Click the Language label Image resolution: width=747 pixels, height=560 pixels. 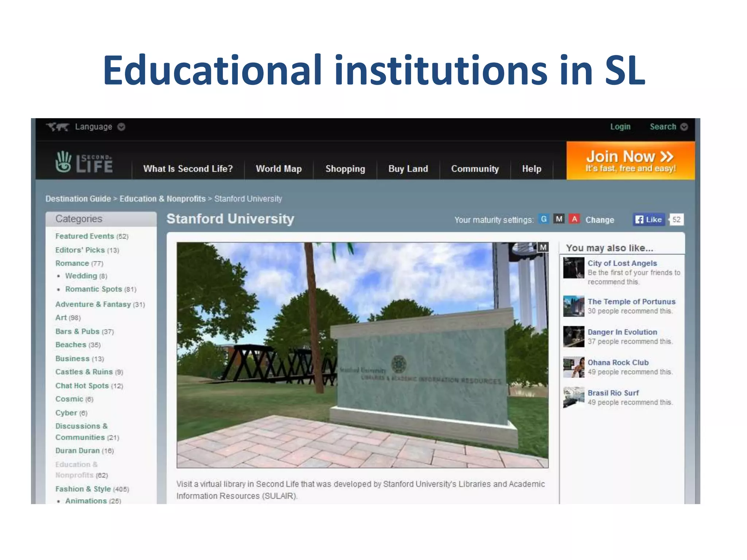coord(94,127)
